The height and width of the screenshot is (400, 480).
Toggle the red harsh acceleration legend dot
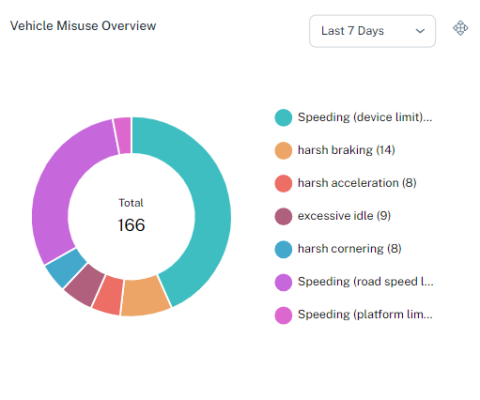point(283,183)
